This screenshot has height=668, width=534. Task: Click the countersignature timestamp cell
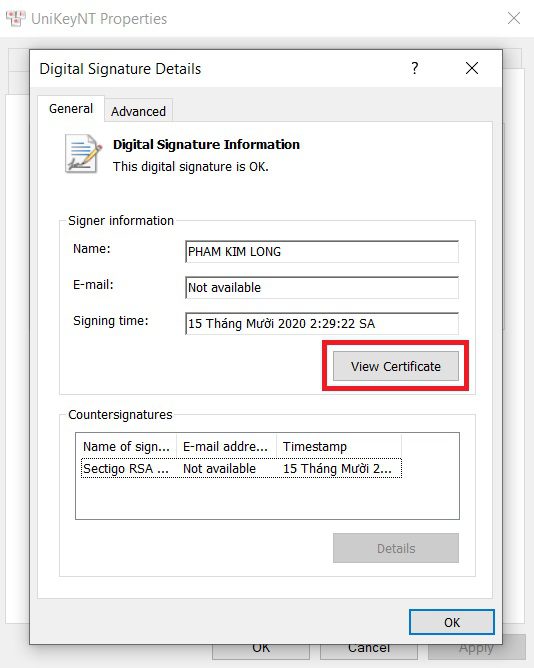tap(337, 468)
